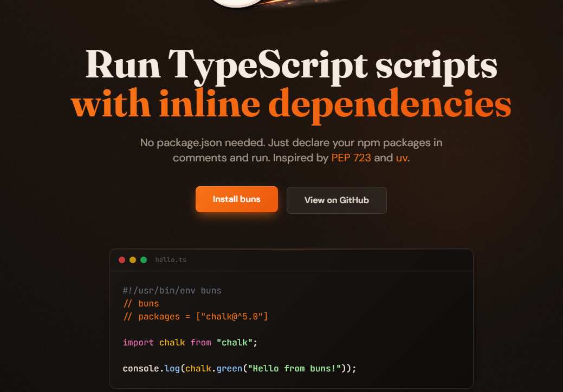Follow the PEP 723 link
Viewport: 563px width, 392px height.
(351, 158)
